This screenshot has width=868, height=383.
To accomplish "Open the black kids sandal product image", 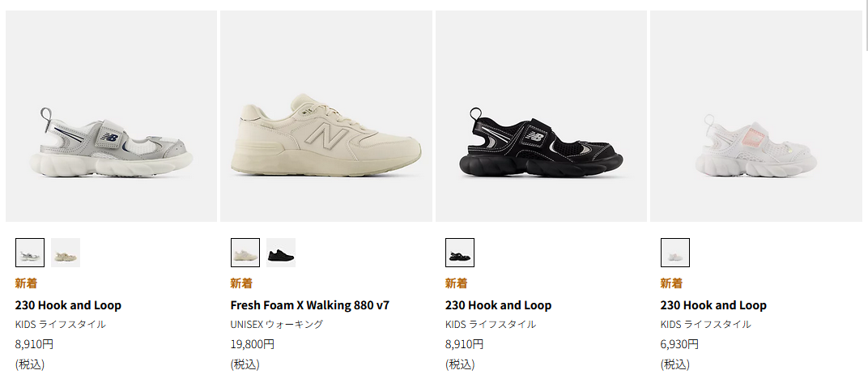I will pyautogui.click(x=541, y=117).
